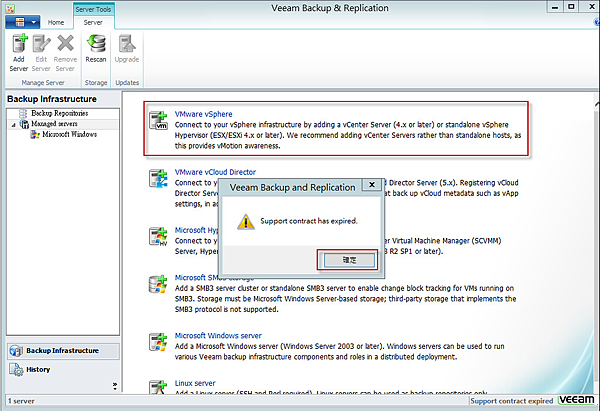Click the Support contract expired status text
The image size is (600, 411).
[x=512, y=401]
